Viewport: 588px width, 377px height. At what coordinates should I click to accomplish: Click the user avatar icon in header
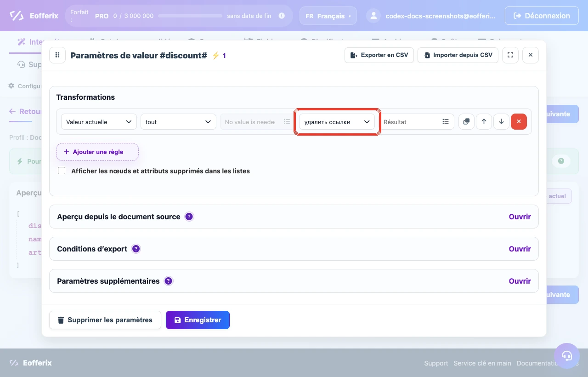(373, 16)
